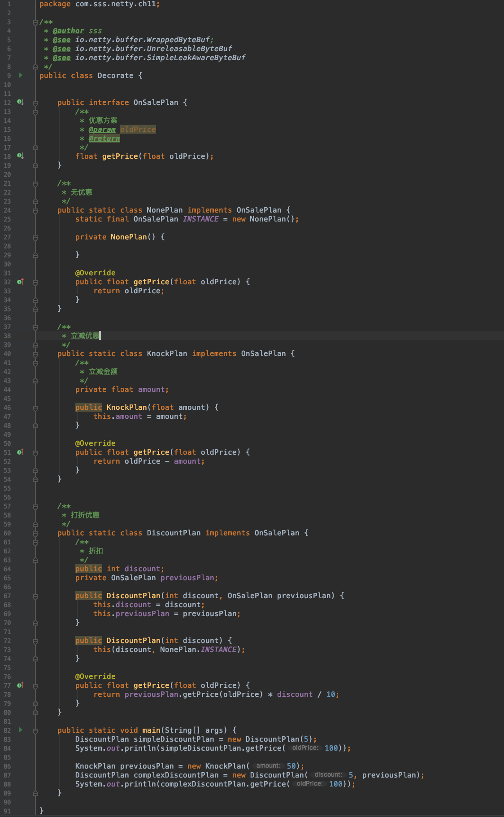
Task: Fold the getPrice method at line 51
Action: click(x=35, y=452)
